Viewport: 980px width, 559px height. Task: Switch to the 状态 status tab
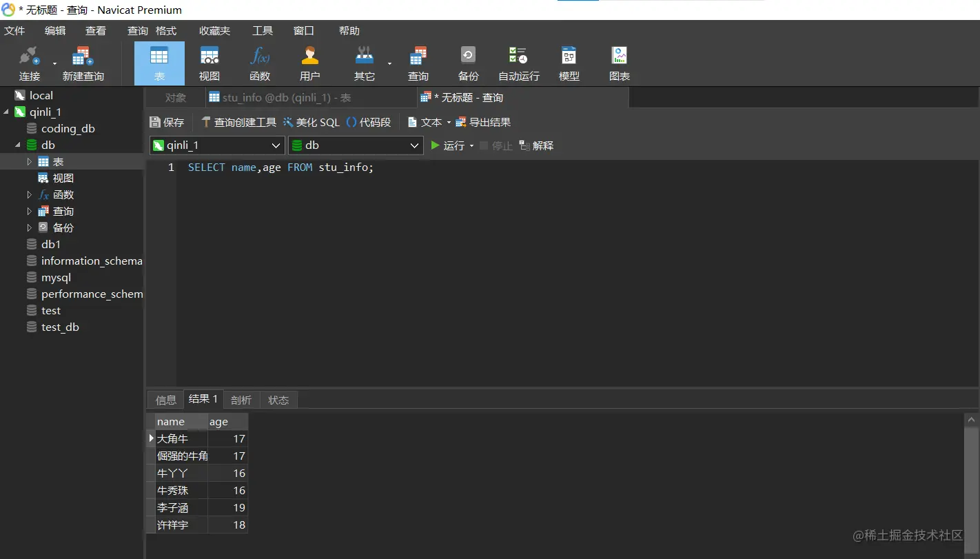point(278,400)
